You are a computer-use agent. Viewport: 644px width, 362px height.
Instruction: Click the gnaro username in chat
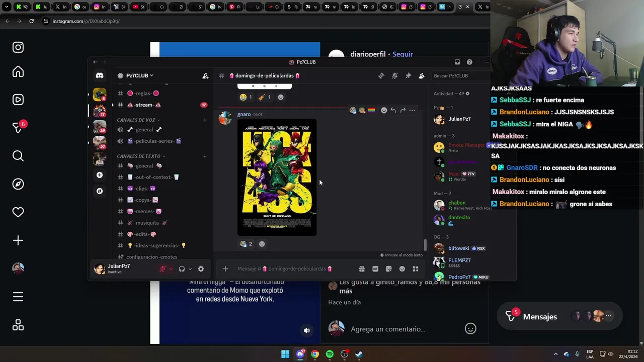point(244,115)
